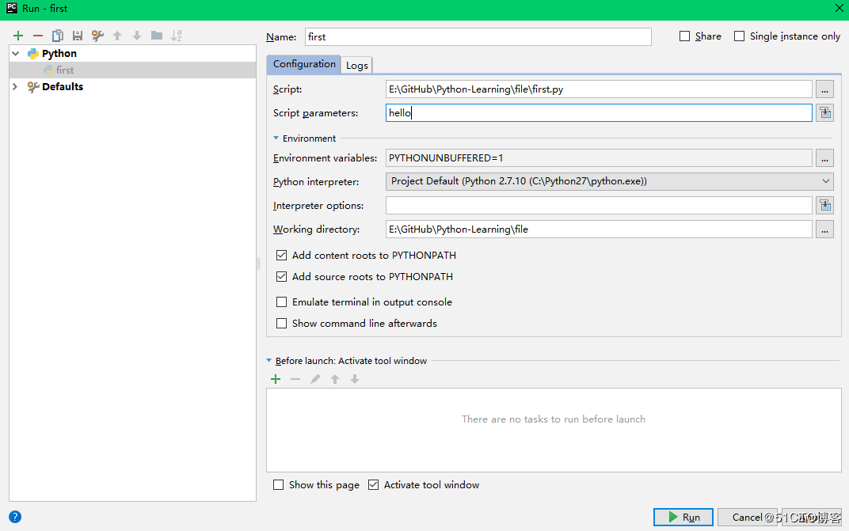849x531 pixels.
Task: Add a new run configuration
Action: [18, 36]
